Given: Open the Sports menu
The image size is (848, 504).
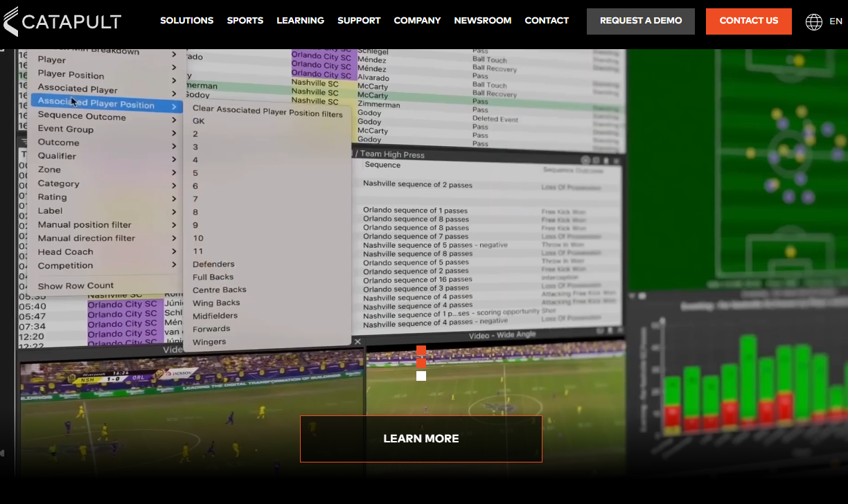Looking at the screenshot, I should (245, 21).
